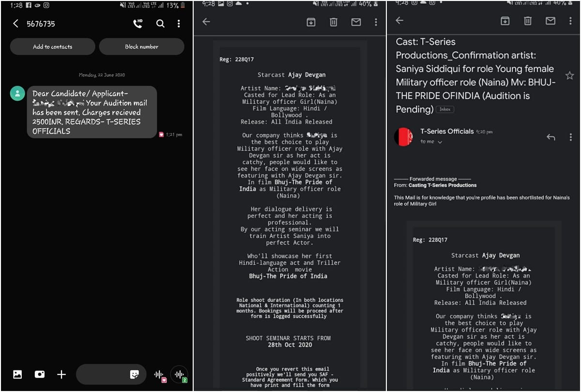Reply to the T-Series Officials email

550,137
